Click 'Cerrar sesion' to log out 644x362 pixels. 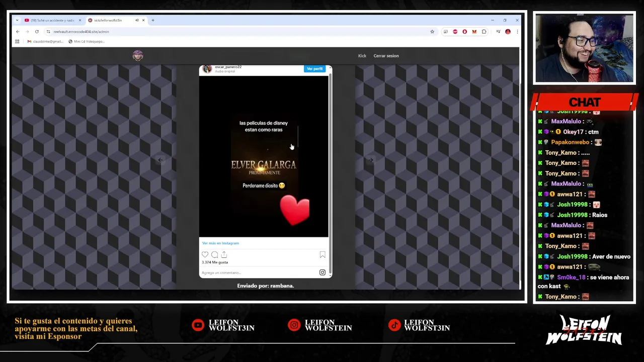pos(386,56)
